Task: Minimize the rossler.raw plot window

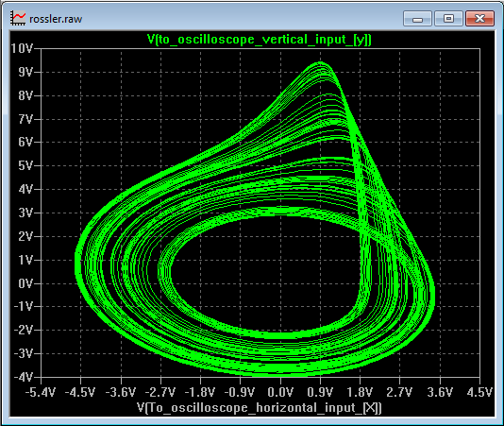Action: tap(417, 19)
